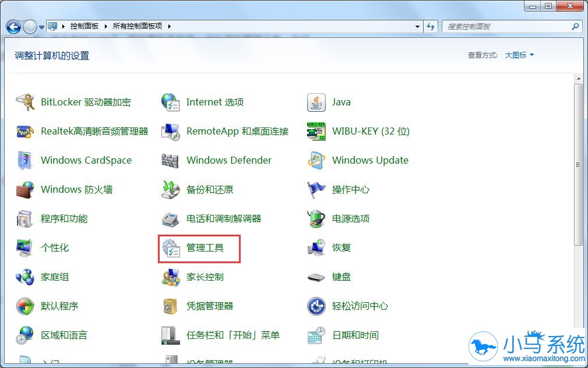Click the 操作中心 text link
The width and height of the screenshot is (588, 368).
point(351,190)
